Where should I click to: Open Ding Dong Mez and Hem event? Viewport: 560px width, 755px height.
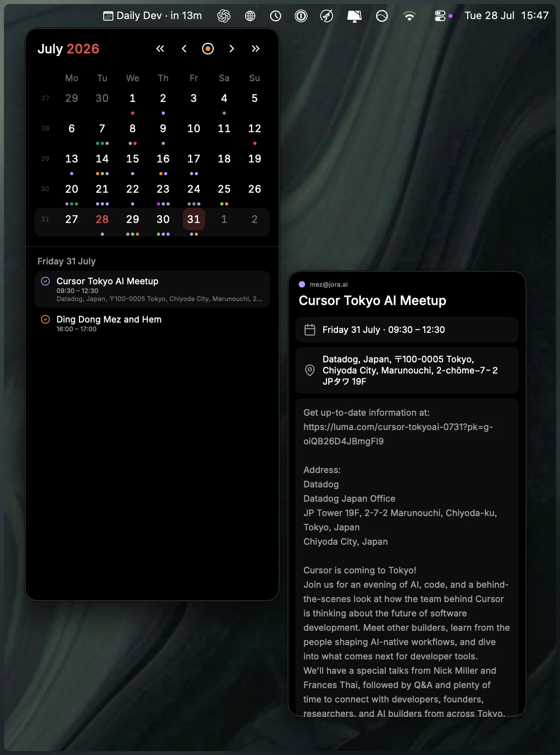(x=152, y=323)
